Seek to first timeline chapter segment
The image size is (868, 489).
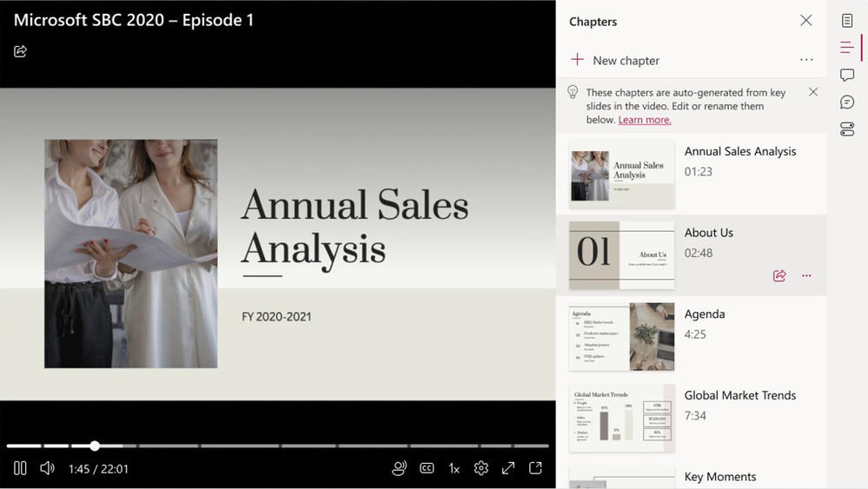pos(23,446)
